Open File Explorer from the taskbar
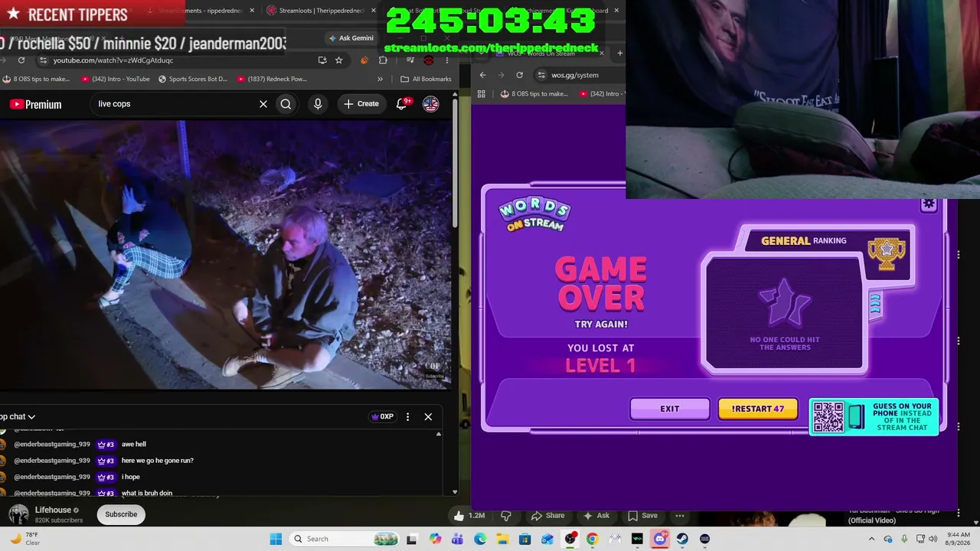Image resolution: width=980 pixels, height=551 pixels. pyautogui.click(x=502, y=539)
